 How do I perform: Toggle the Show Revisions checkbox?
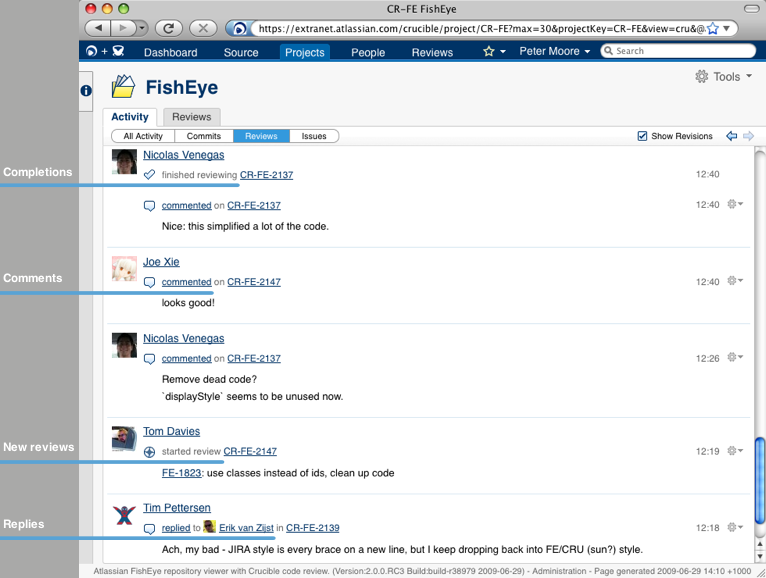point(642,136)
